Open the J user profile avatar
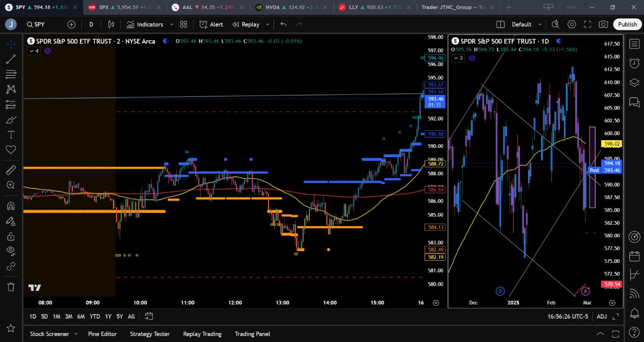This screenshot has width=644, height=342. point(11,24)
